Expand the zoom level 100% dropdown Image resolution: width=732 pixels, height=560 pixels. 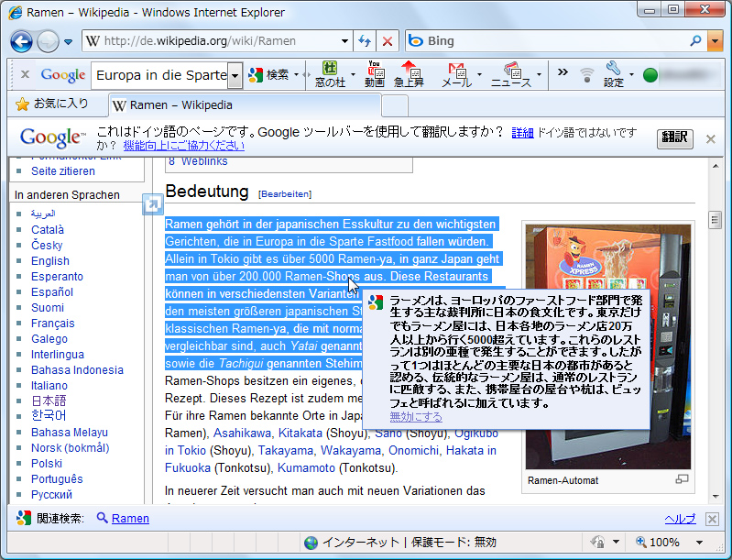click(698, 543)
